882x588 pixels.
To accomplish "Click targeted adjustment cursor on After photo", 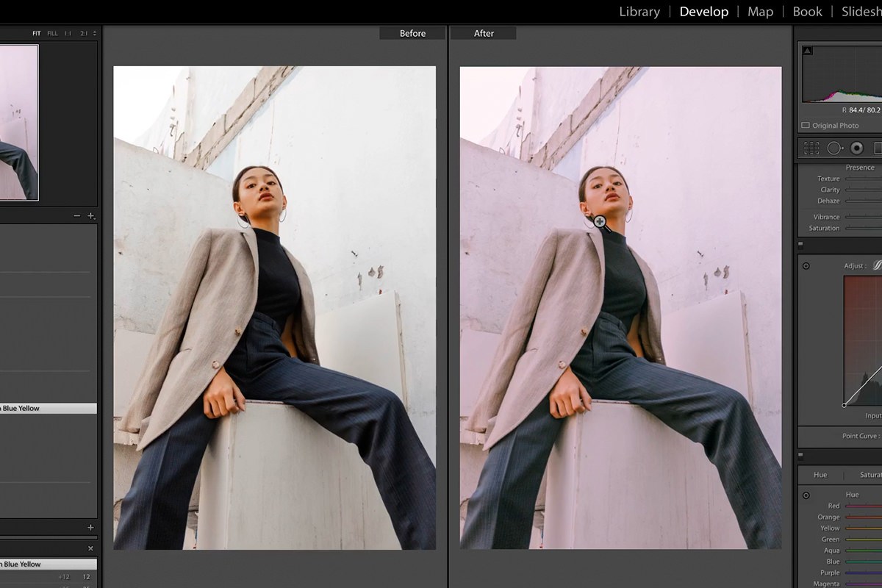I will 600,221.
